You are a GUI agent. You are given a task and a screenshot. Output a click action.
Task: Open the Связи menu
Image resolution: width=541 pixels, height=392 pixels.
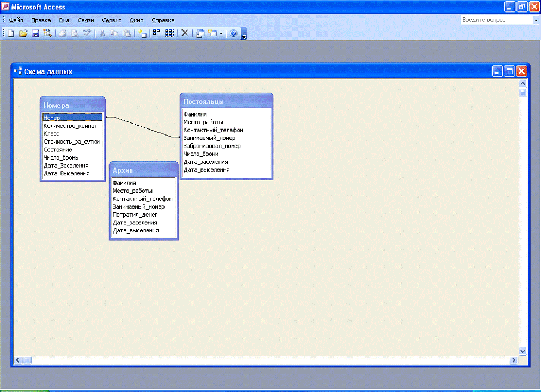[86, 20]
